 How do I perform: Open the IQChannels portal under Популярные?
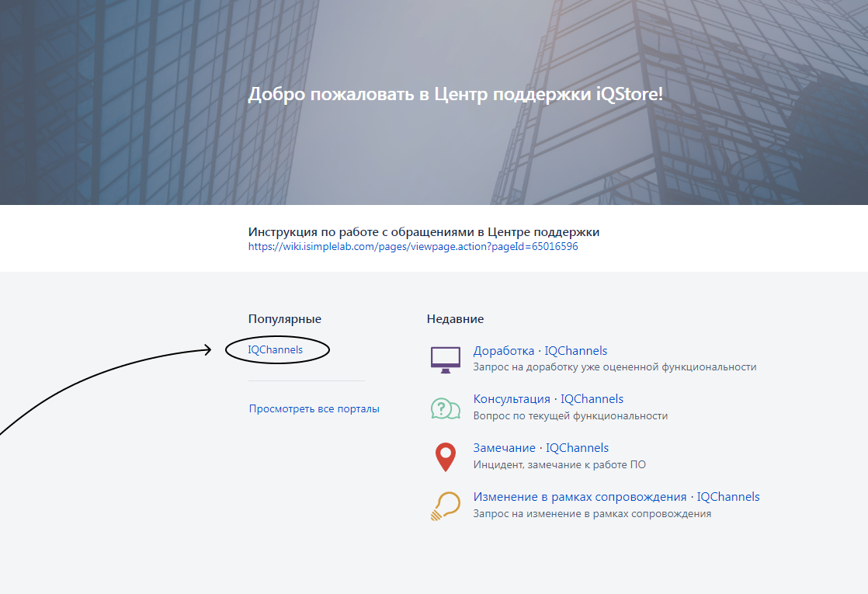click(275, 350)
